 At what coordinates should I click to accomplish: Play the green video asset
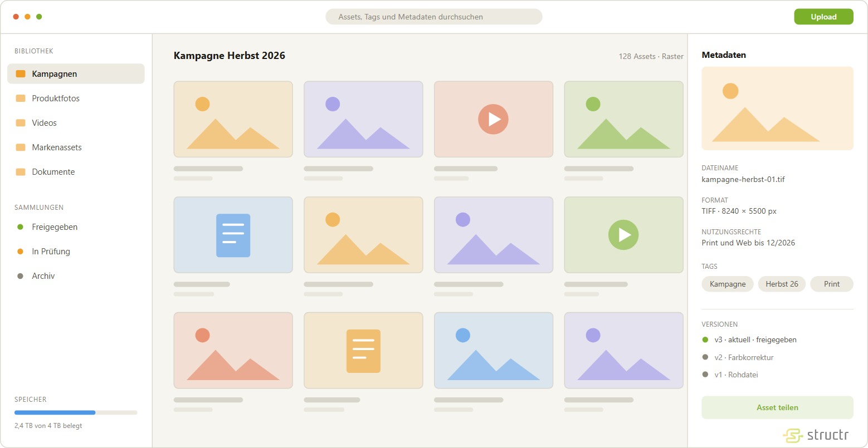point(623,235)
